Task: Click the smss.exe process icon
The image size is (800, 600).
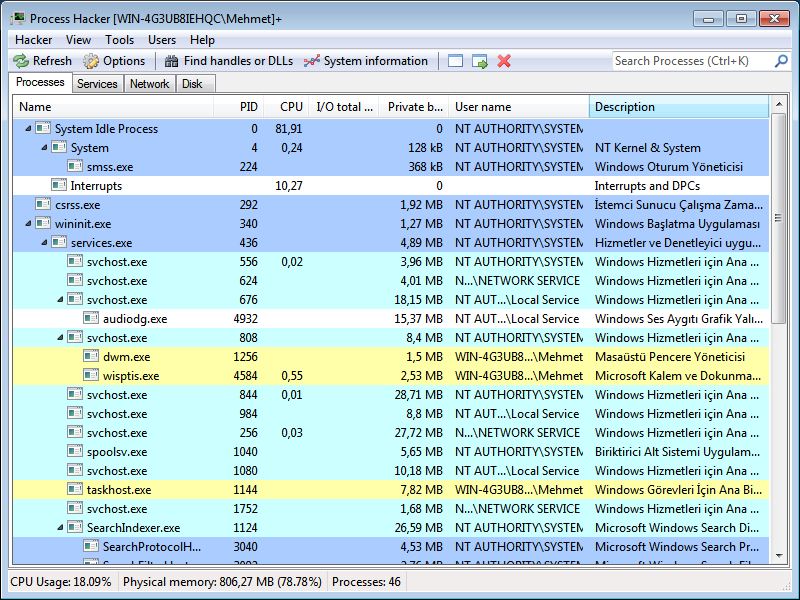Action: point(75,166)
